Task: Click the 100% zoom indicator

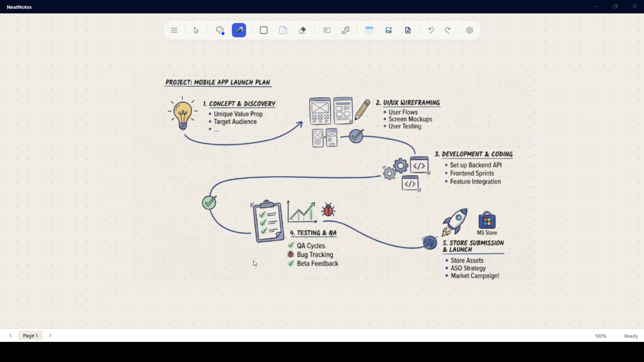Action: [x=600, y=336]
